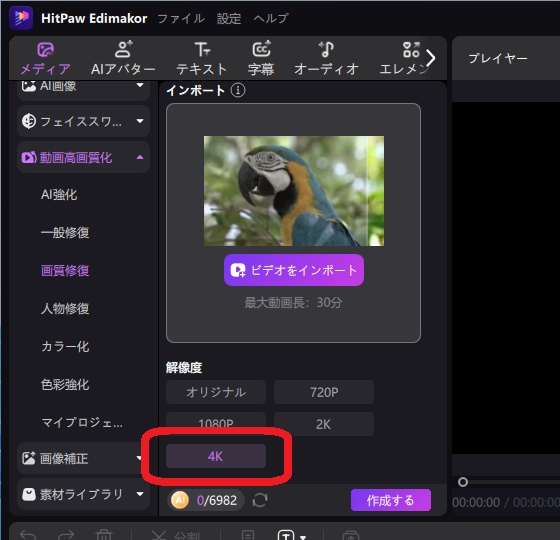Click the parrot preview thumbnail
This screenshot has height=540, width=560.
click(294, 191)
